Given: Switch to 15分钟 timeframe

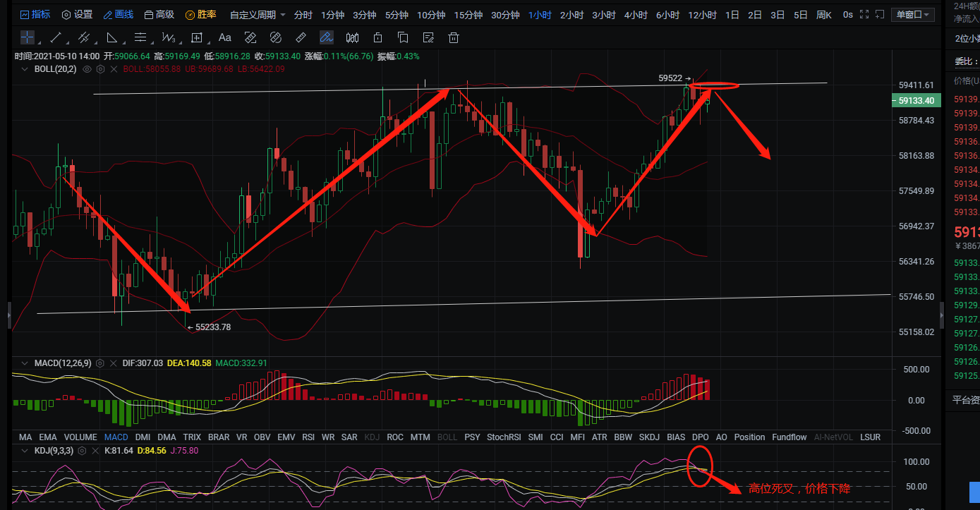Looking at the screenshot, I should tap(468, 15).
